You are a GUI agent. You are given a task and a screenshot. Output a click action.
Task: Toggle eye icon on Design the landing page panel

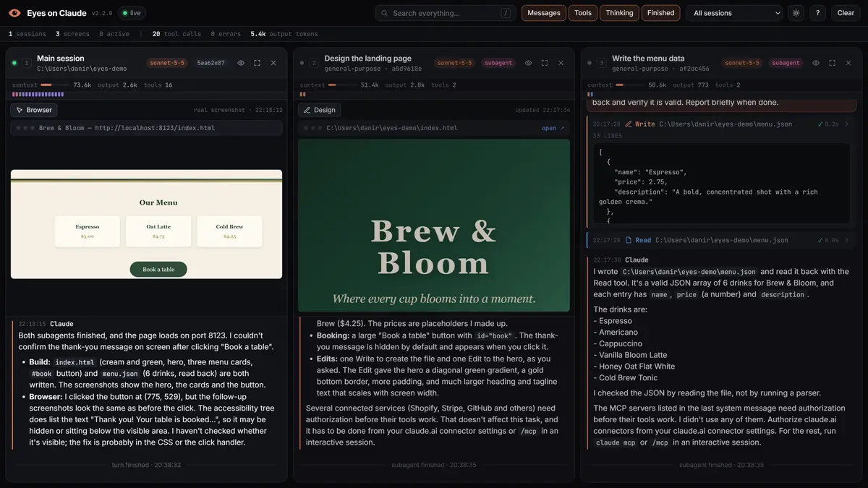pyautogui.click(x=528, y=63)
